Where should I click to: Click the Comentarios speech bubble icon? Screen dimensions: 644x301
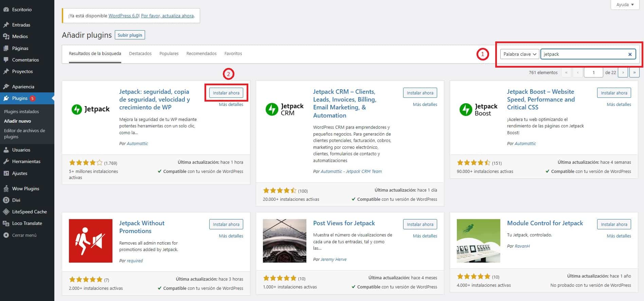pos(6,60)
